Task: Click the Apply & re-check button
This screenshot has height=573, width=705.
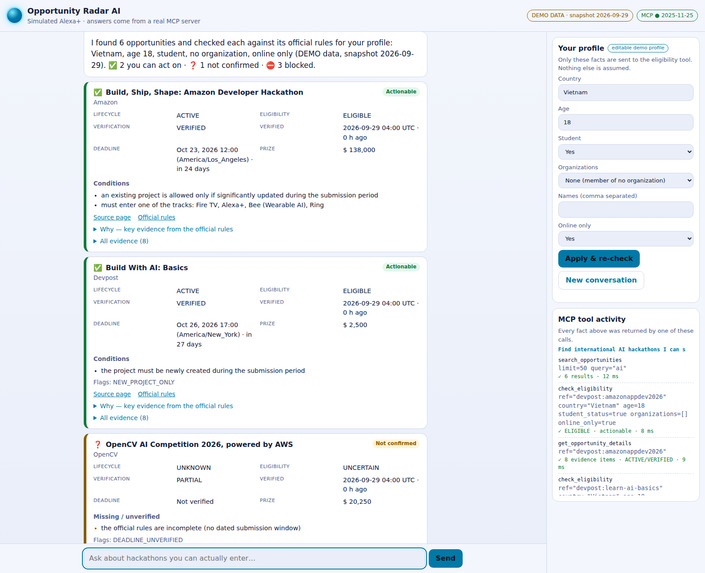Action: click(x=598, y=259)
